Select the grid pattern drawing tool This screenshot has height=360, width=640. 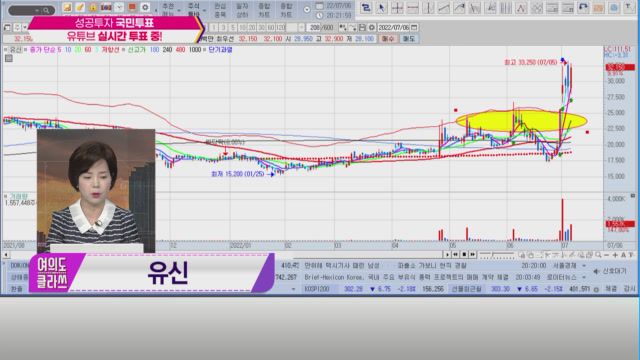point(537,8)
